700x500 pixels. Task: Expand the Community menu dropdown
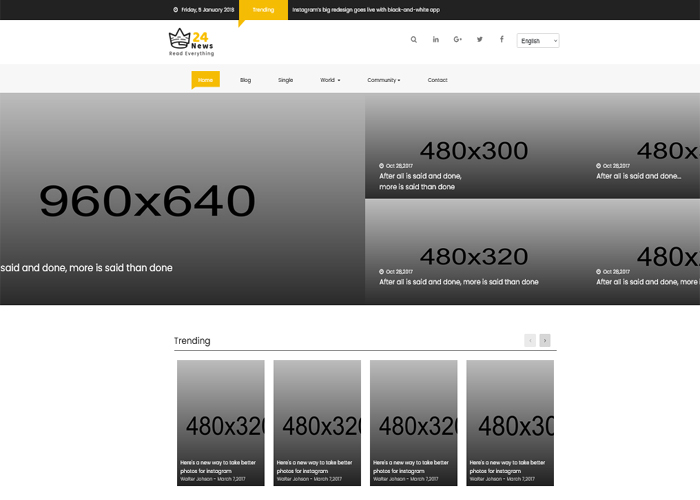coord(383,80)
